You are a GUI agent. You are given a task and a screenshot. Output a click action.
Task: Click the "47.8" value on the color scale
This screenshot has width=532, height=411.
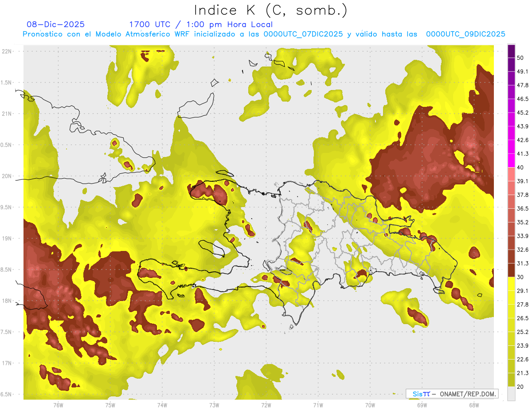click(523, 85)
